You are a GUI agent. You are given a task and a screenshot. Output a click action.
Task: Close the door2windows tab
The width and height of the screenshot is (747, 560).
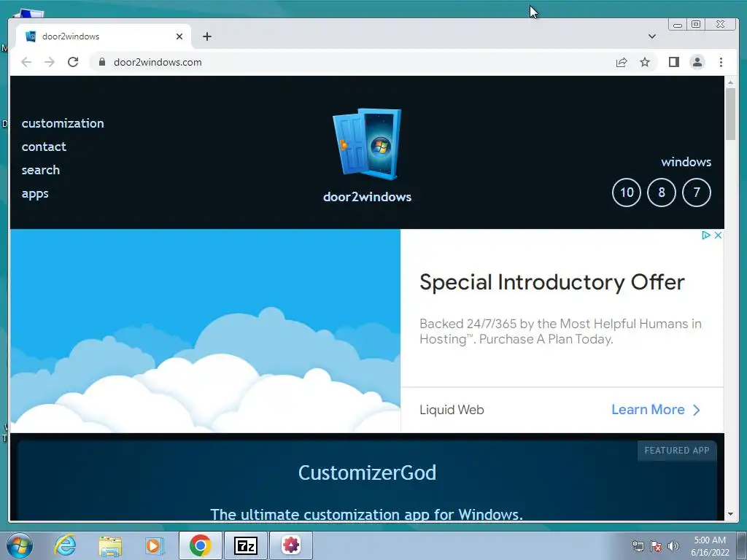click(x=179, y=36)
